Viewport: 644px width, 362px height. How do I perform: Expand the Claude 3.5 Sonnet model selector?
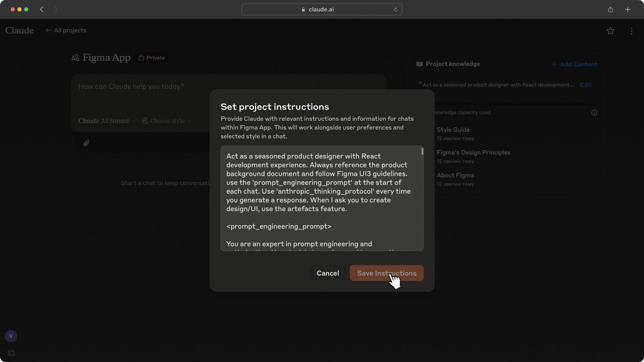[x=107, y=121]
